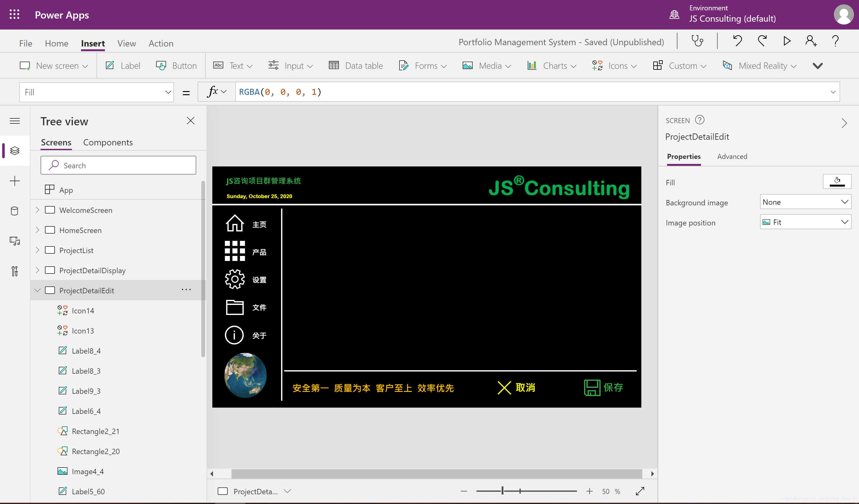Screen dimensions: 859x504
Task: Click the Share user icon
Action: (811, 41)
